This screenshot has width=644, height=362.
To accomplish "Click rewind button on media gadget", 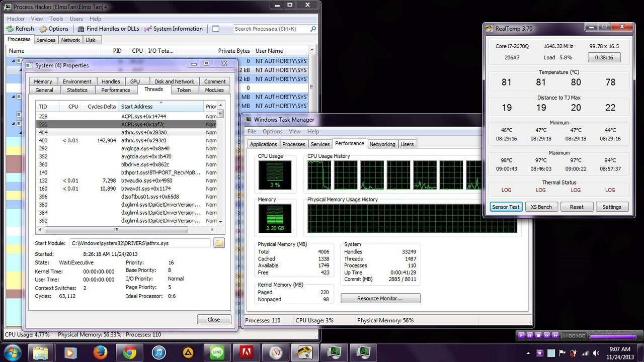I will 547,335.
